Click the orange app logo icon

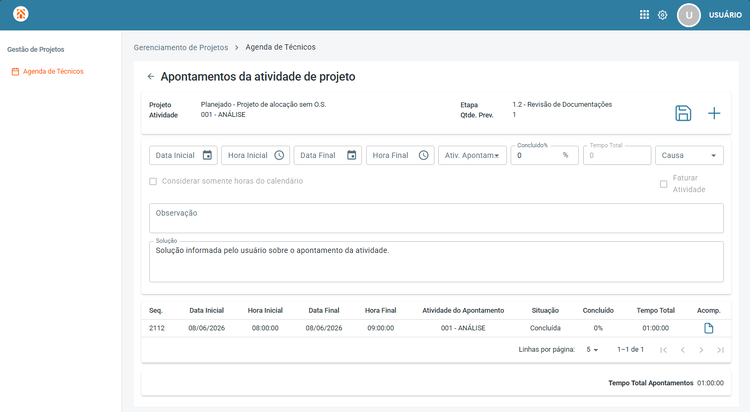[21, 14]
